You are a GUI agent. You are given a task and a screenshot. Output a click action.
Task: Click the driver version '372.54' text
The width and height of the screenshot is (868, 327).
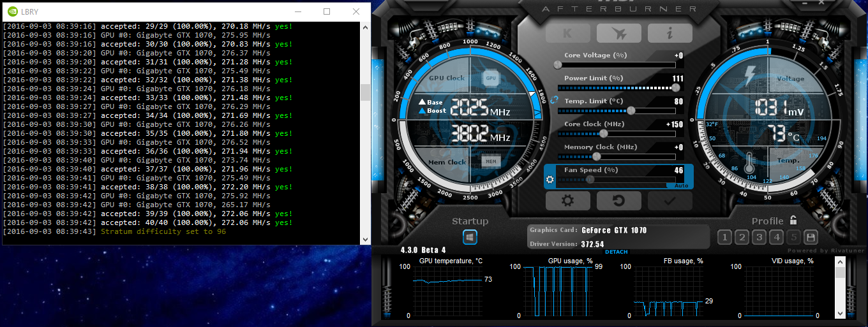pos(592,244)
